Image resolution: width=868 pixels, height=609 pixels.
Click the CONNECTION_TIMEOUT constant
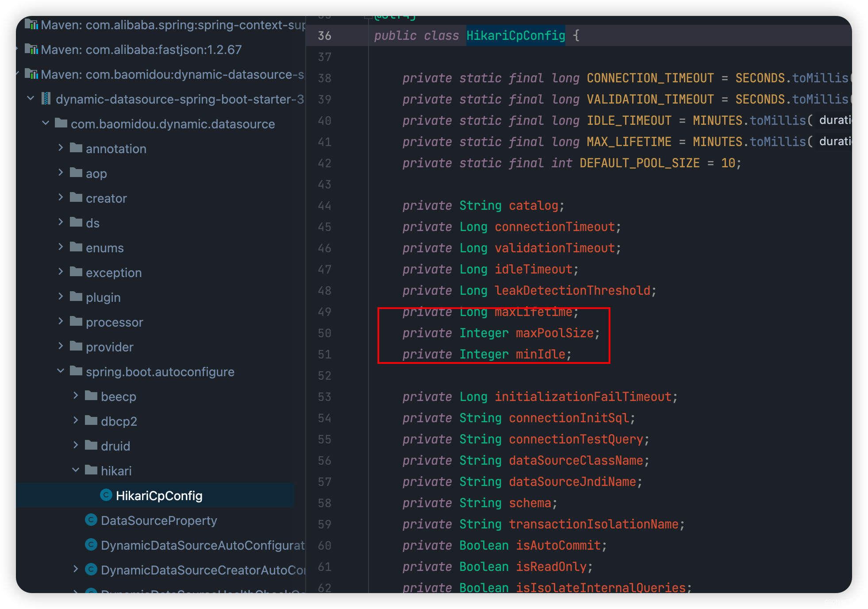[x=650, y=78]
